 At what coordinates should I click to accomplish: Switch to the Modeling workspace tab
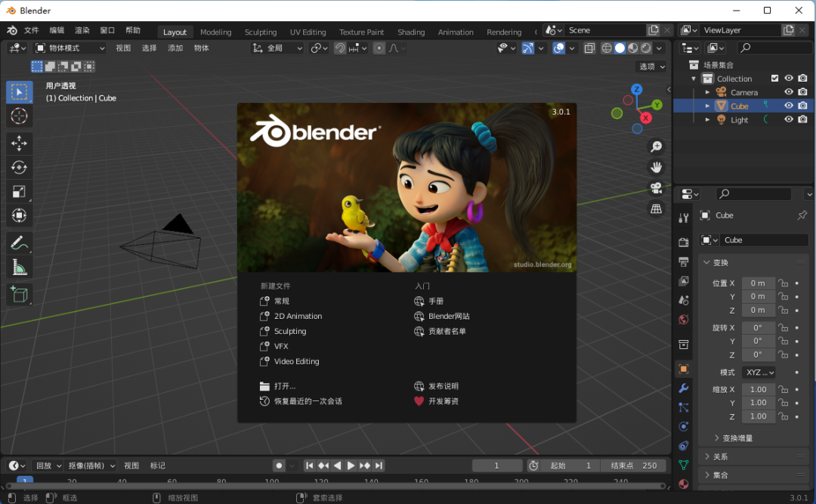pos(215,32)
